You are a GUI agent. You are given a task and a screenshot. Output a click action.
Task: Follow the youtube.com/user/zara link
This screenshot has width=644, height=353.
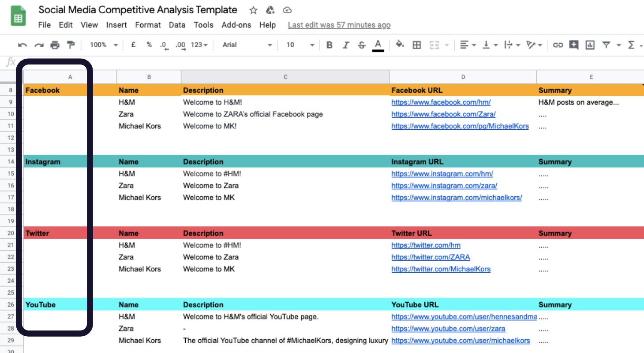[448, 329]
